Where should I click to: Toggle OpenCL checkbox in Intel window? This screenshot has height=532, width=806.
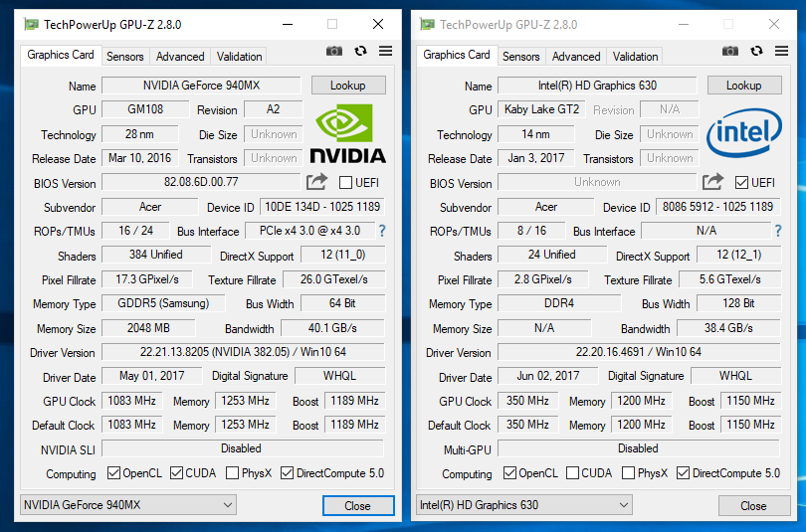pos(509,473)
